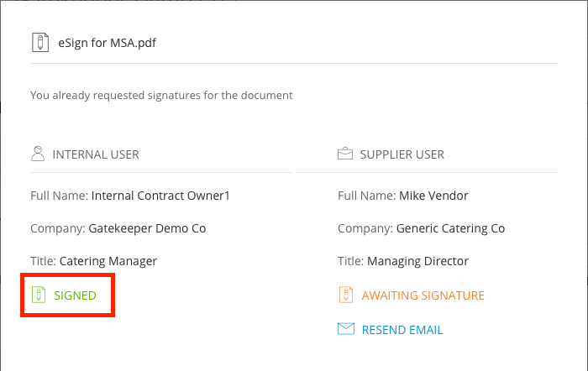
Task: Click the green SIGNED status label
Action: coord(75,295)
